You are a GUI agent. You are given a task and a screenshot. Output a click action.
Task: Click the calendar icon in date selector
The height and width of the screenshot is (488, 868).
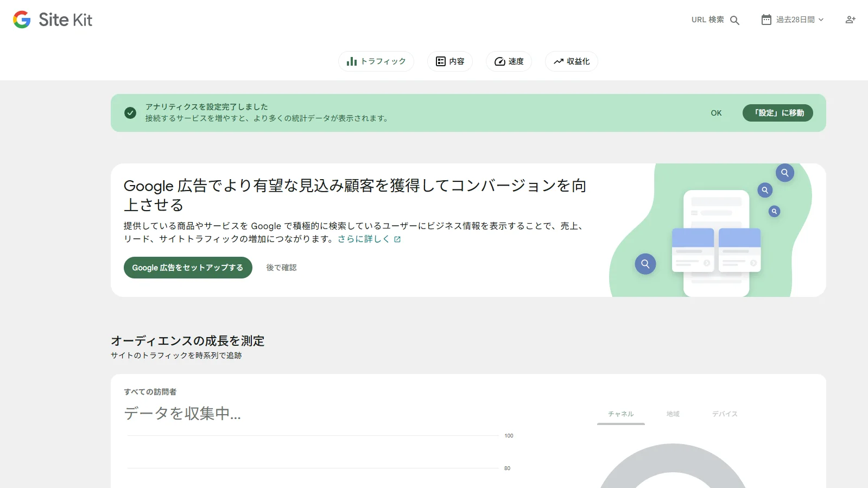(x=766, y=20)
